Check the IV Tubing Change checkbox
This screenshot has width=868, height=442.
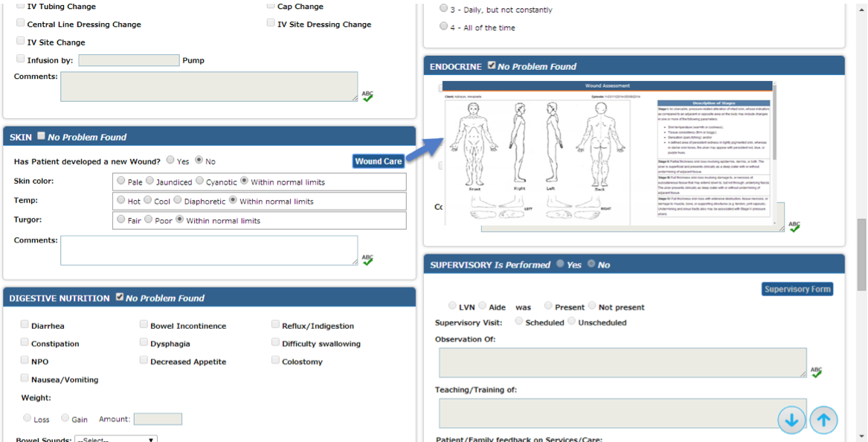pyautogui.click(x=21, y=5)
